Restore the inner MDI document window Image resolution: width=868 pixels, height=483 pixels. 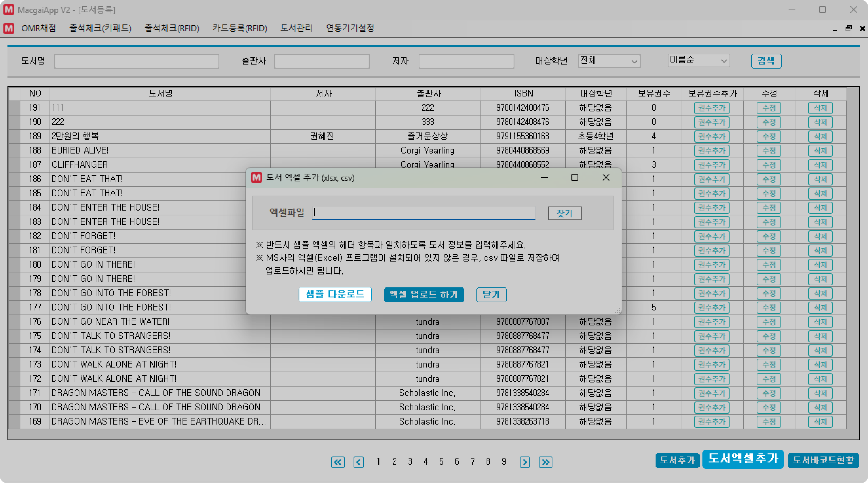tap(848, 29)
